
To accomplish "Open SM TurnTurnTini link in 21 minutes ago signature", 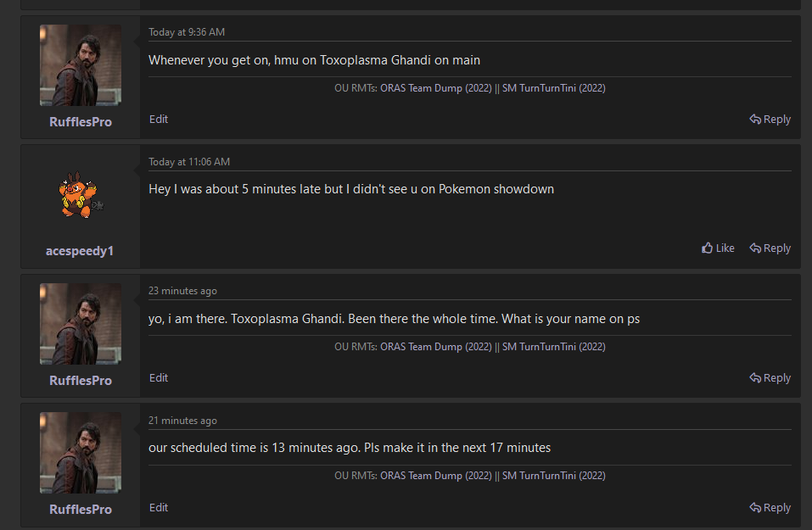I will pyautogui.click(x=553, y=477).
